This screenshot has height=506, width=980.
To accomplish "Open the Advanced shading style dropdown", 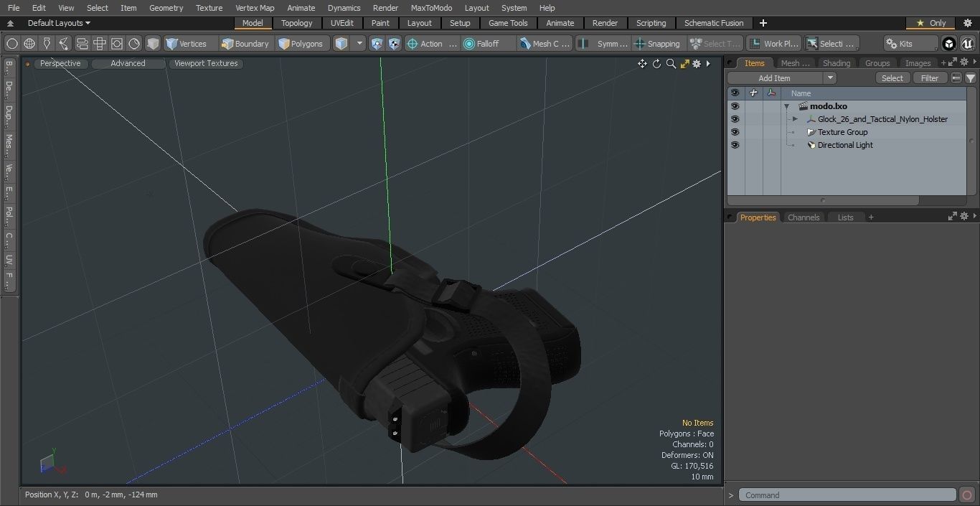I will [x=128, y=63].
